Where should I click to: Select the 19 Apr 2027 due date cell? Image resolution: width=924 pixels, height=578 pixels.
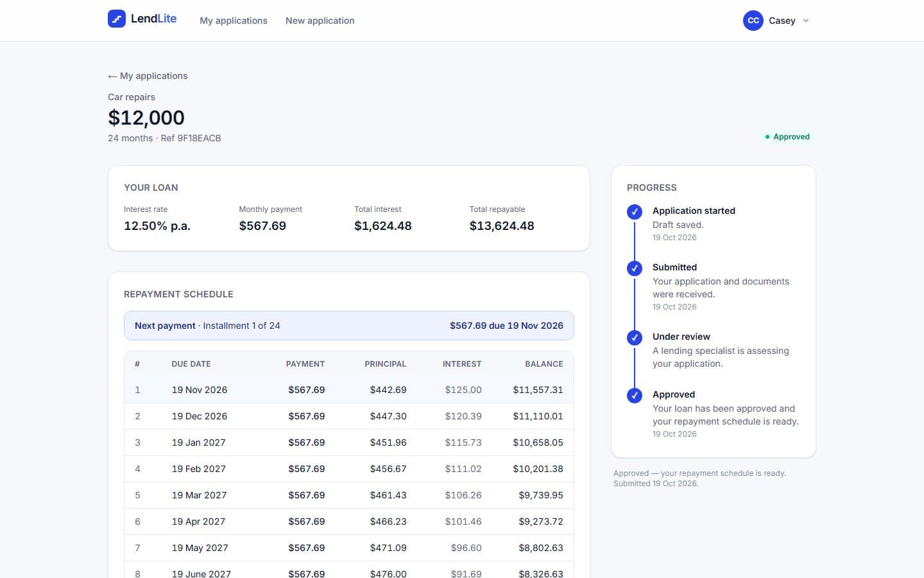199,521
